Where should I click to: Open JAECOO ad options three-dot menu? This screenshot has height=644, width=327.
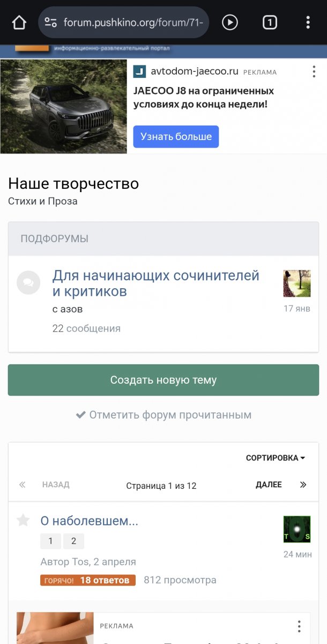pyautogui.click(x=314, y=72)
